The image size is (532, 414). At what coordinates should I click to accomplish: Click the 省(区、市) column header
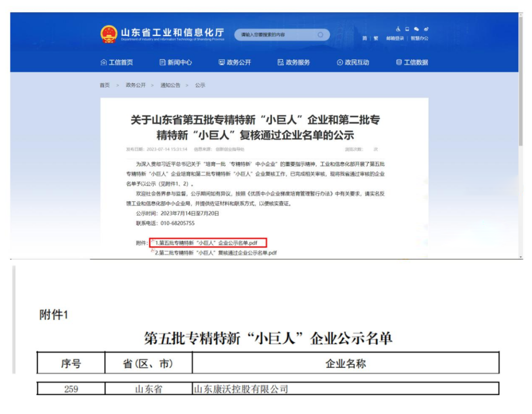(148, 363)
